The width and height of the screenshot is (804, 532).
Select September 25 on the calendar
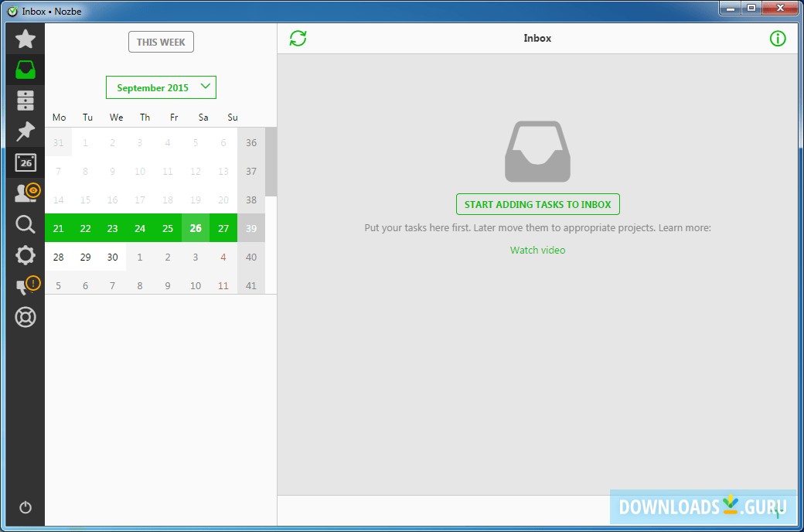[168, 228]
